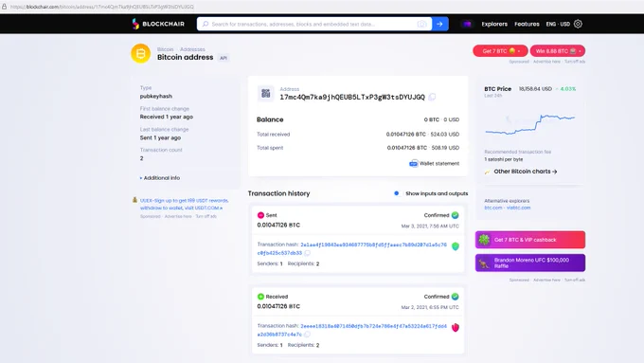
Task: Open the Wallet statement link
Action: (x=439, y=163)
